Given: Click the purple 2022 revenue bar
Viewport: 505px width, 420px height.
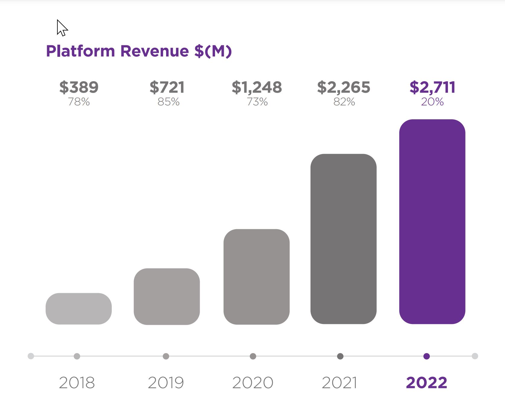Looking at the screenshot, I should pos(432,222).
